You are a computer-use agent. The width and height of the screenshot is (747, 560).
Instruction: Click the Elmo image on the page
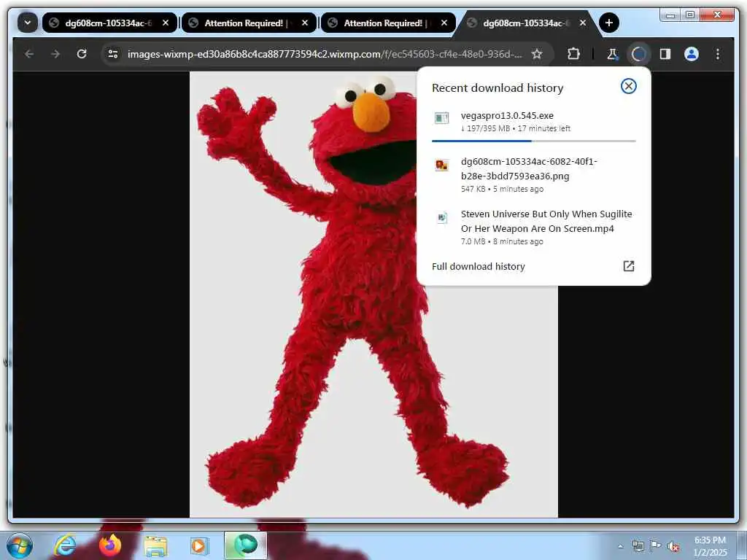(373, 295)
